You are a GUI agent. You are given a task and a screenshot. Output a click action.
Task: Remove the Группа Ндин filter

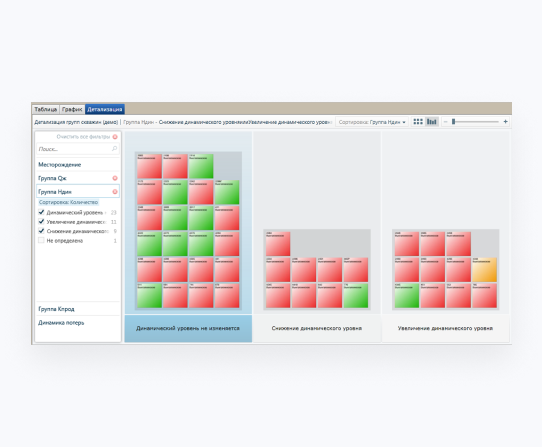pos(115,192)
